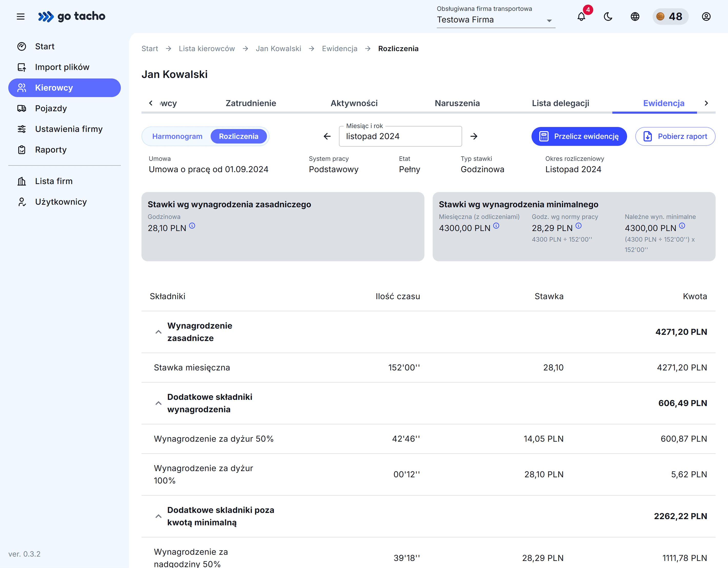Click Lista kierowców breadcrumb
Viewport: 728px width, 568px height.
(x=207, y=49)
